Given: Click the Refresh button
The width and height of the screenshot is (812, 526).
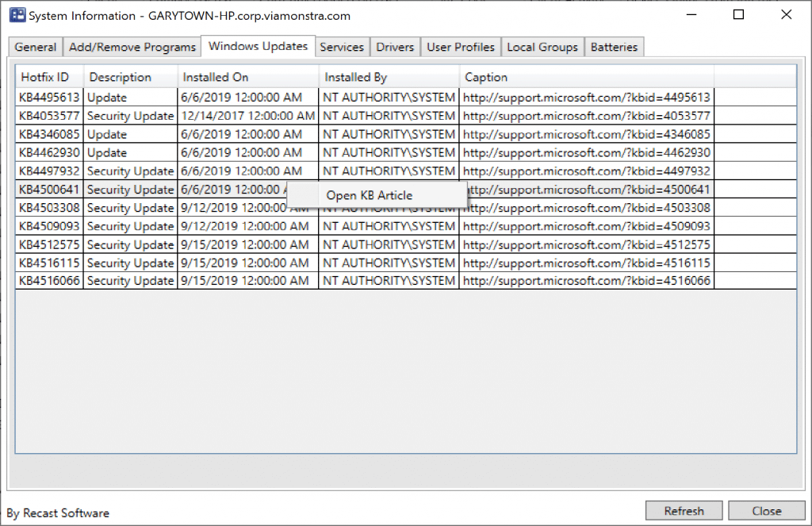Looking at the screenshot, I should pyautogui.click(x=684, y=510).
